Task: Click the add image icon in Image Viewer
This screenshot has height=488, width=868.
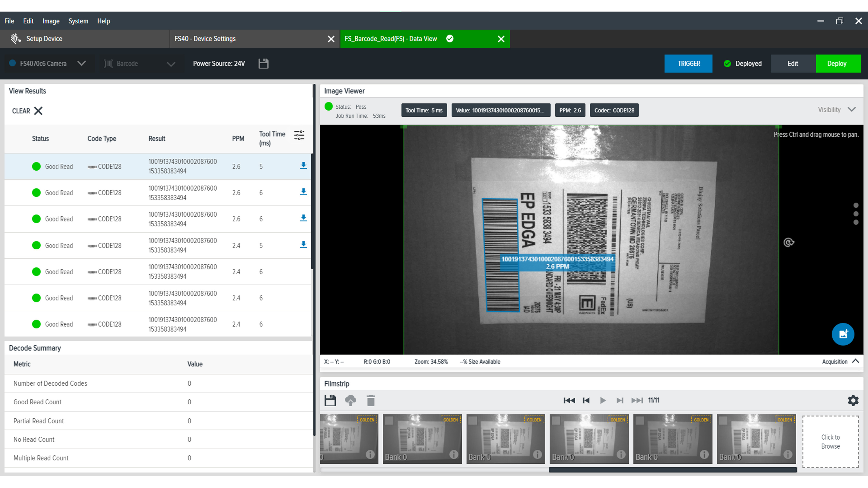Action: point(843,334)
